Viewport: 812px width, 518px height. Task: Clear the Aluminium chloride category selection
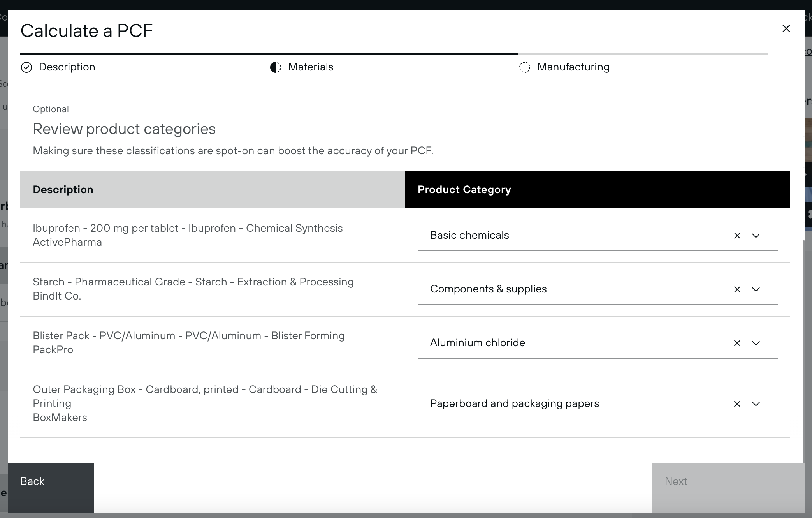(737, 343)
